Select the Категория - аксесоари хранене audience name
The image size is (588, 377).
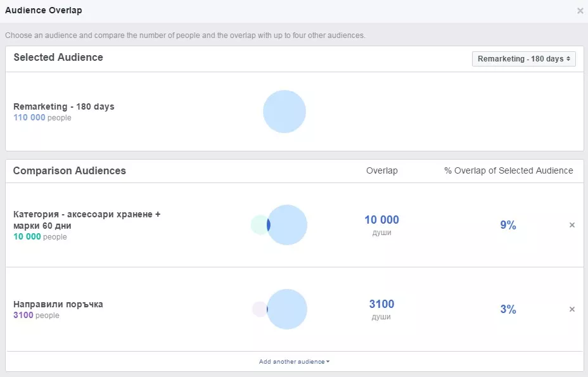pyautogui.click(x=87, y=220)
